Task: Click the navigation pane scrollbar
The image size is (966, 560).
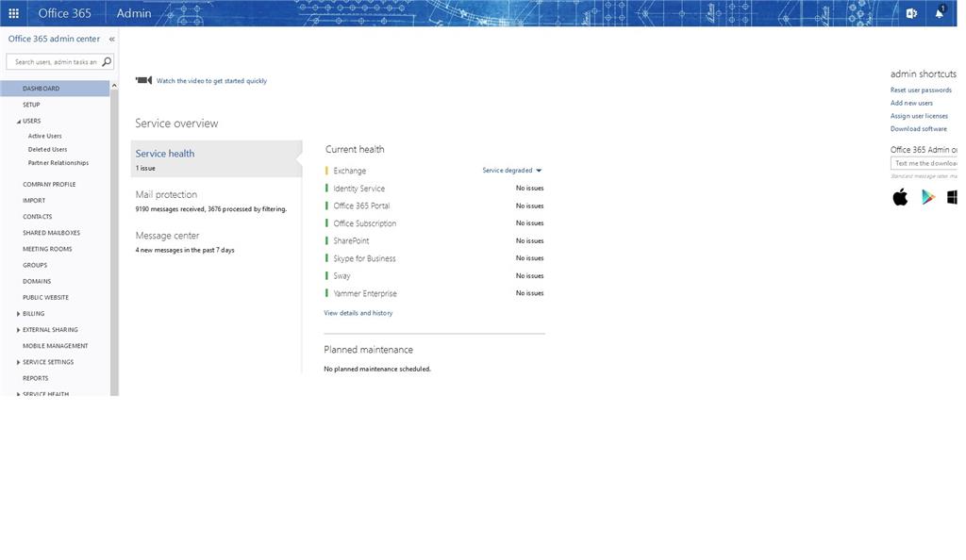Action: point(114,243)
